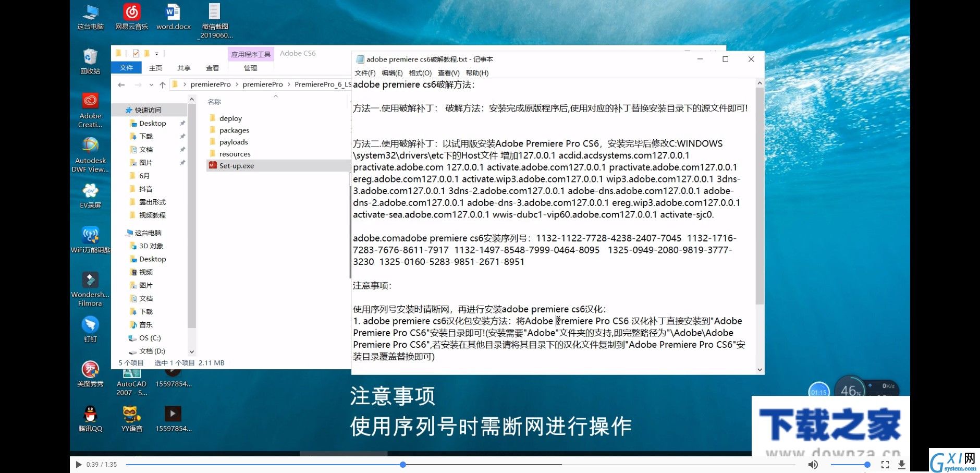This screenshot has width=980, height=473.
Task: Click premierePro breadcrumb in address bar
Action: tap(211, 84)
